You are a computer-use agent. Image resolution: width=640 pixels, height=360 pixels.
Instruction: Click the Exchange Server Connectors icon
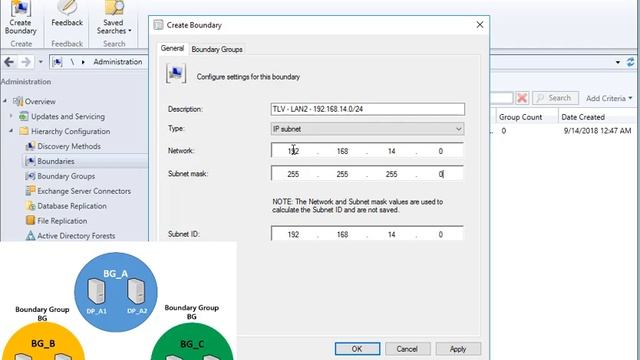pos(30,191)
